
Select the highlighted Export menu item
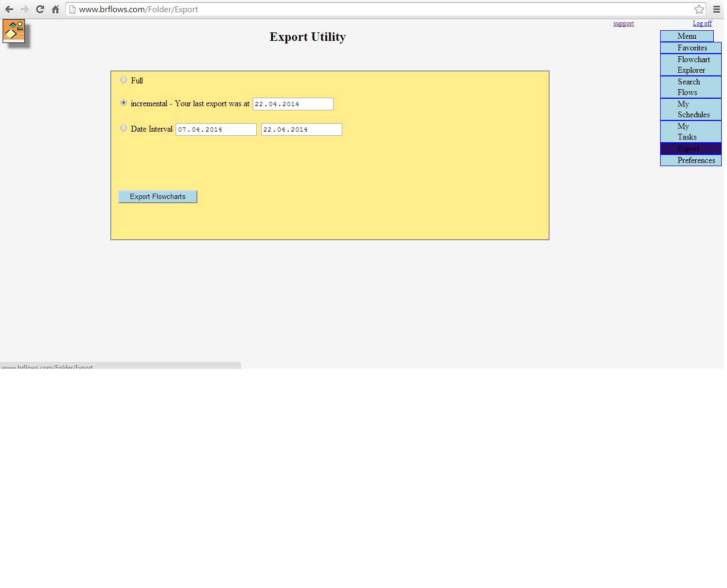[691, 149]
